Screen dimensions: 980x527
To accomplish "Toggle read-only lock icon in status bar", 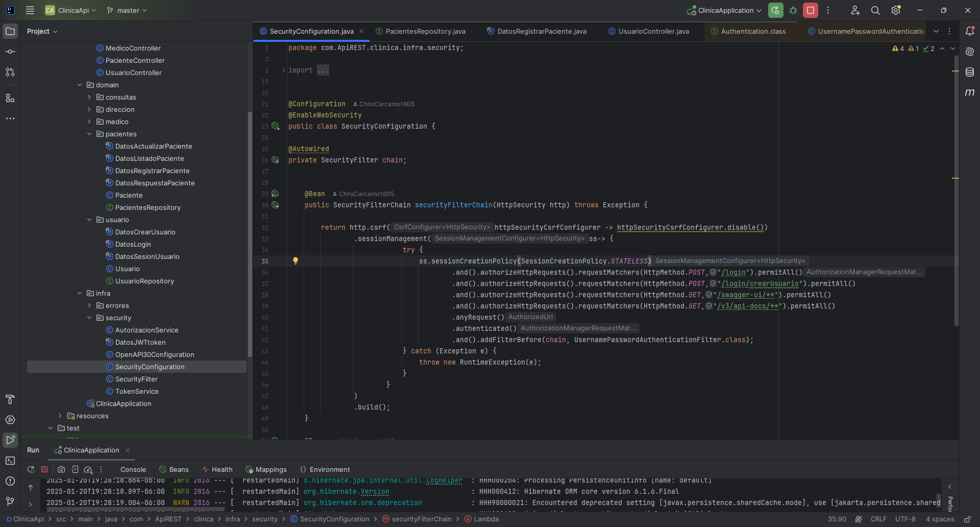I will (967, 519).
